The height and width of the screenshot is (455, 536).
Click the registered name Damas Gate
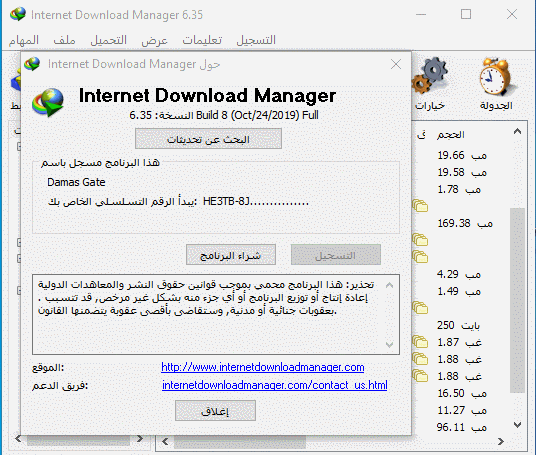point(76,182)
